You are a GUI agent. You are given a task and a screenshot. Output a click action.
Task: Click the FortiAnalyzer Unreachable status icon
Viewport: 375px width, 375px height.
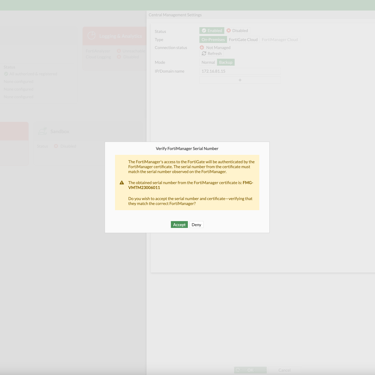point(119,51)
